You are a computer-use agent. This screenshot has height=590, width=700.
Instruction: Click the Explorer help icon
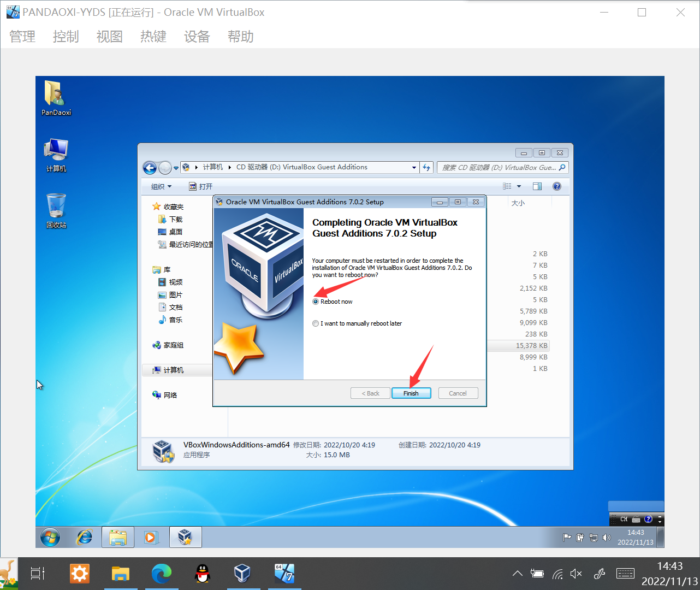[557, 186]
